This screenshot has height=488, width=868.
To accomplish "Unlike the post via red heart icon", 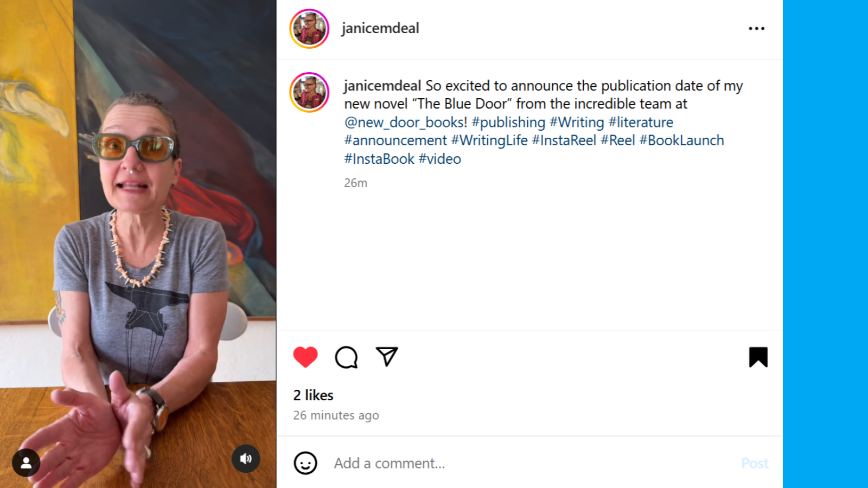I will 305,357.
